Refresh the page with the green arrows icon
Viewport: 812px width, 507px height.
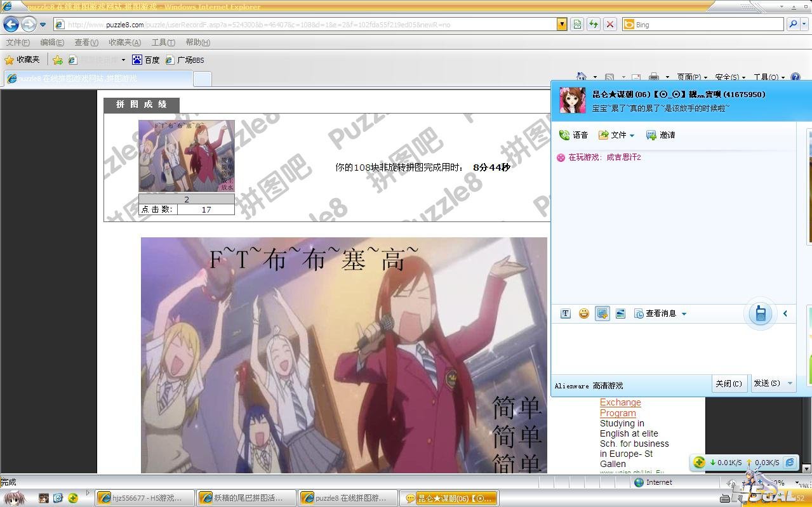point(594,25)
